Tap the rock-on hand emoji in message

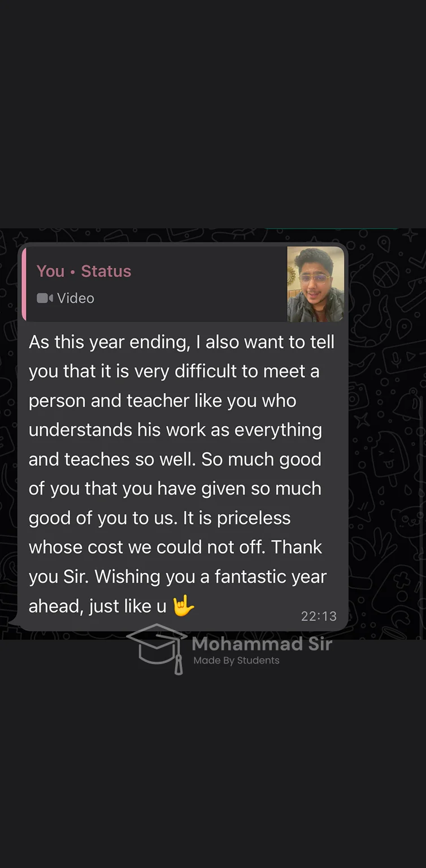(x=184, y=606)
